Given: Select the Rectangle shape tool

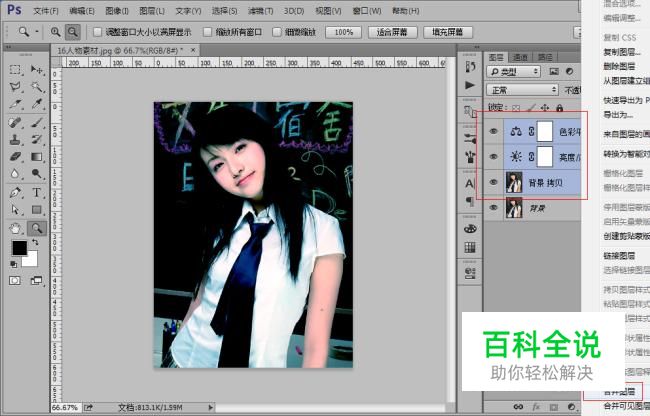Looking at the screenshot, I should (x=37, y=209).
